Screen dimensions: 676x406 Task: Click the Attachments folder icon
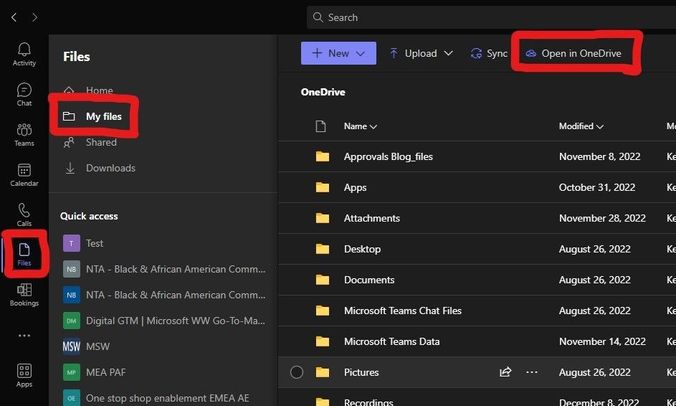(322, 218)
